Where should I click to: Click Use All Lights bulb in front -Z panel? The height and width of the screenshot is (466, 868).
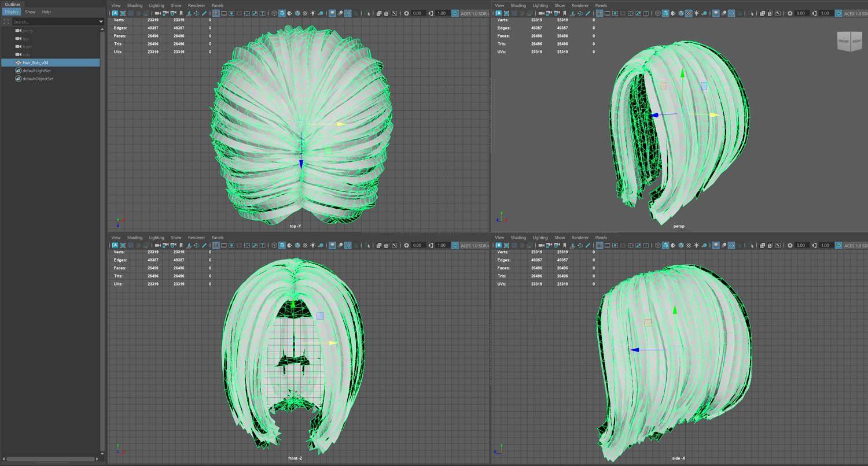pos(313,245)
